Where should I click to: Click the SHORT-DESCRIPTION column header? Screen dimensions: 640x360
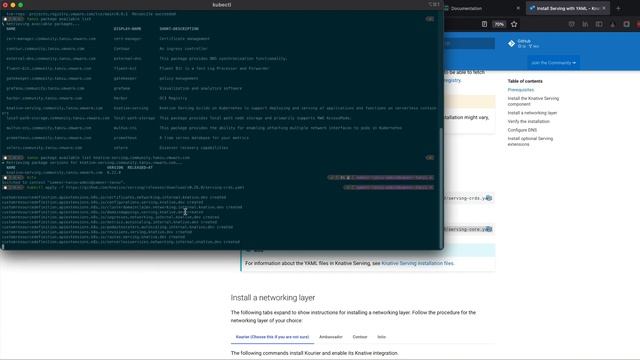(x=179, y=29)
